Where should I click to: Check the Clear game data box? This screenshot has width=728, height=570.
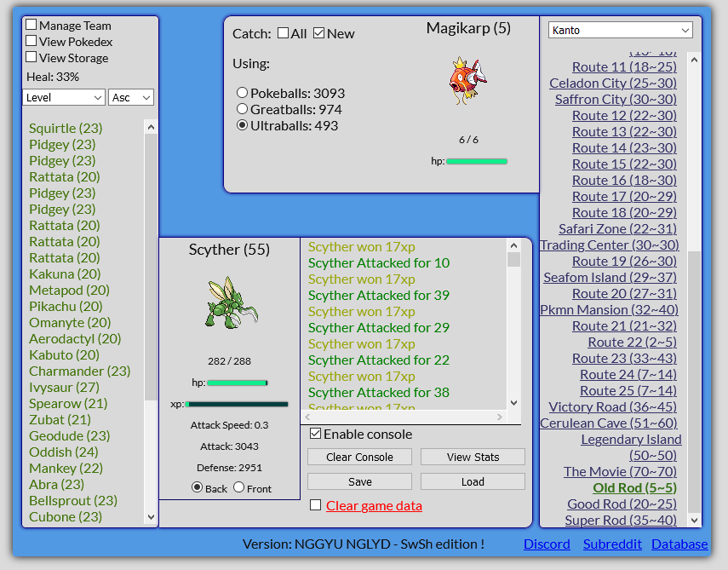315,504
